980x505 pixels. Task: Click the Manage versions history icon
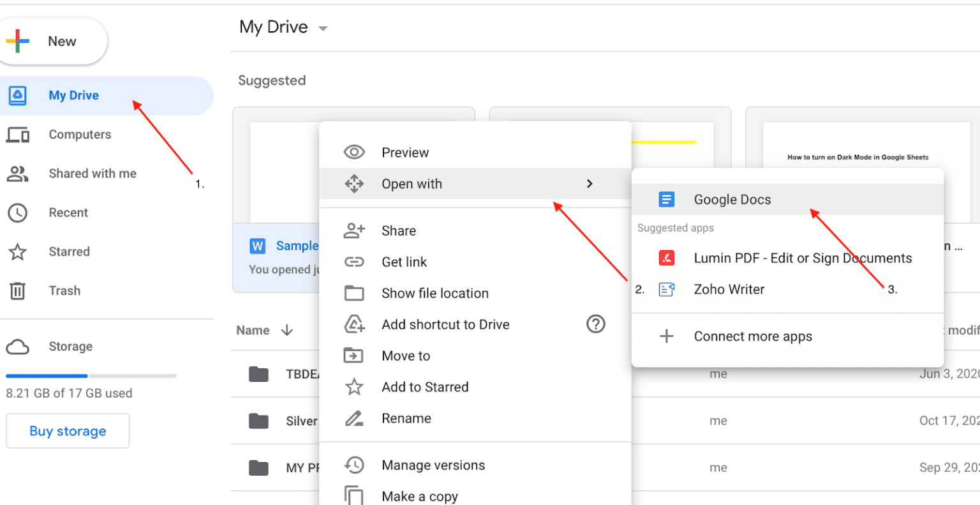coord(354,465)
